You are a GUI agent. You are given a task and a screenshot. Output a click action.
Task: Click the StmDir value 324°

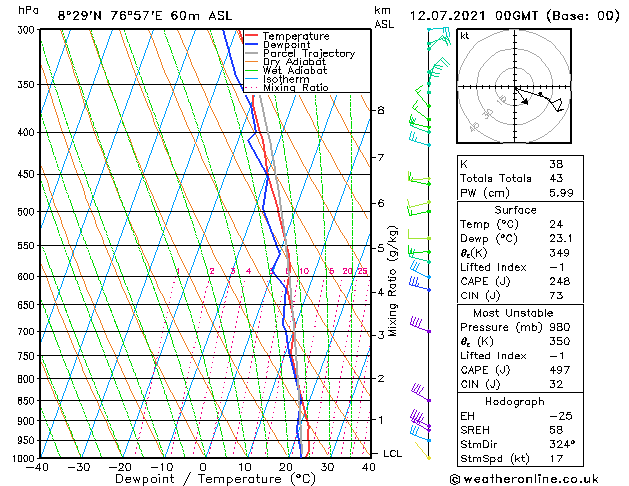click(x=562, y=444)
